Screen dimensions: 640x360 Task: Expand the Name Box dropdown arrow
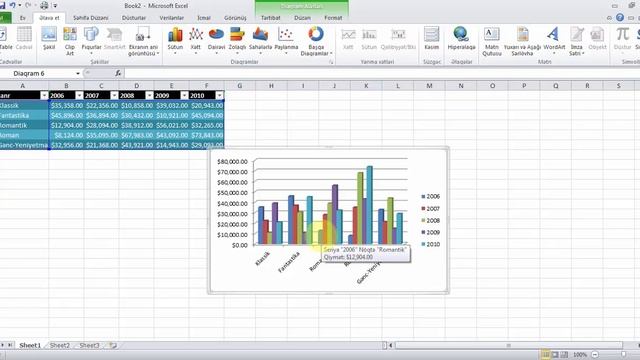pyautogui.click(x=78, y=73)
